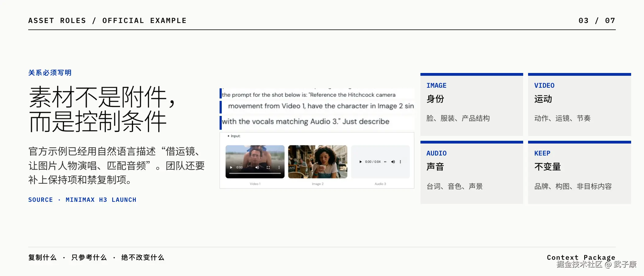Click the 'Audio 3' caption
This screenshot has height=276, width=644.
click(380, 184)
